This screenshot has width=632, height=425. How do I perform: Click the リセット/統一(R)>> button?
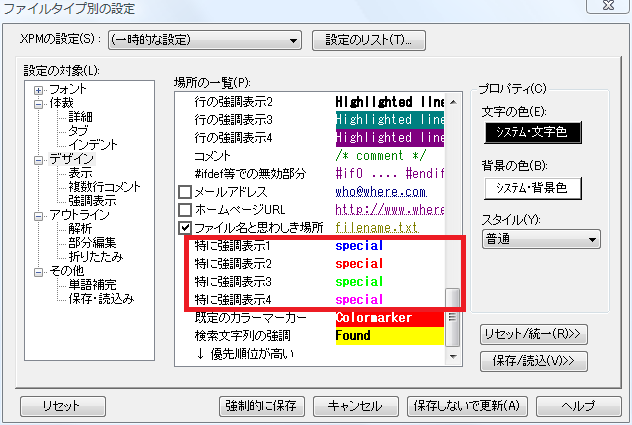[534, 334]
